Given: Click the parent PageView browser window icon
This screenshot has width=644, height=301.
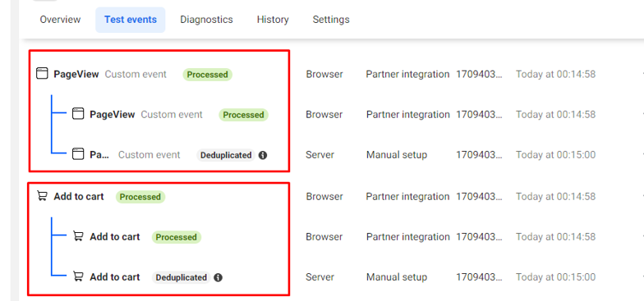Looking at the screenshot, I should (x=42, y=74).
